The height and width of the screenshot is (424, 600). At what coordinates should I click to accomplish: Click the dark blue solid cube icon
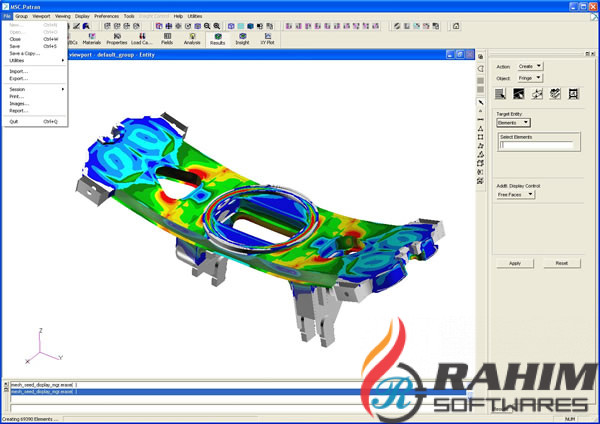pos(250,26)
